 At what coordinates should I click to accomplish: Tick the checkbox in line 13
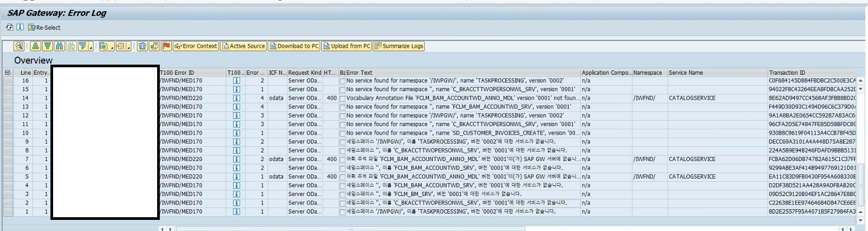(x=342, y=107)
